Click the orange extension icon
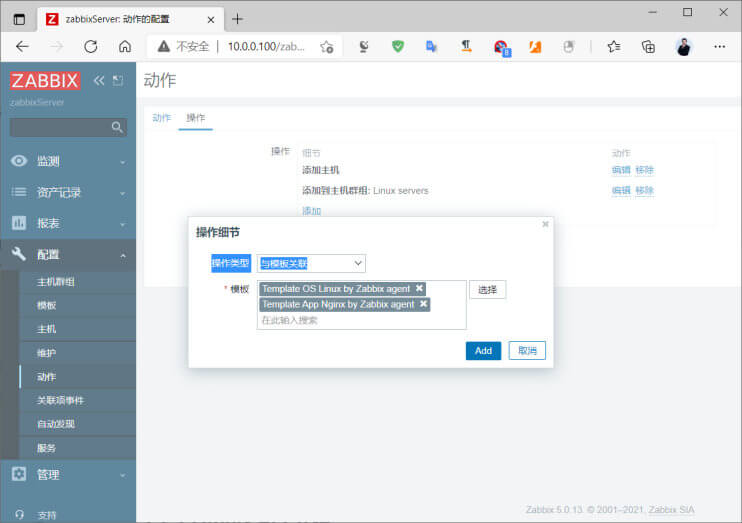742x523 pixels. [x=535, y=46]
